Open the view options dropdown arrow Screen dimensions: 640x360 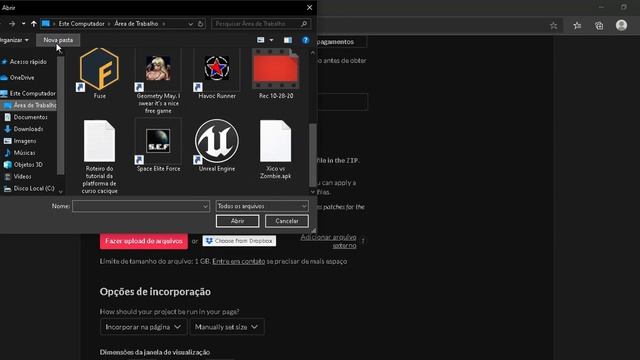(271, 40)
